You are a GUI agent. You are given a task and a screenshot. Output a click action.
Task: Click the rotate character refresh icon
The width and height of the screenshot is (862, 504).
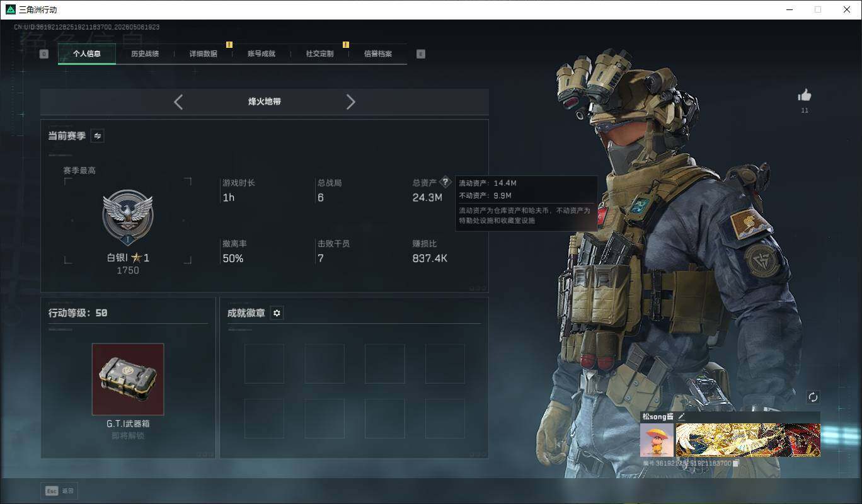click(x=813, y=397)
